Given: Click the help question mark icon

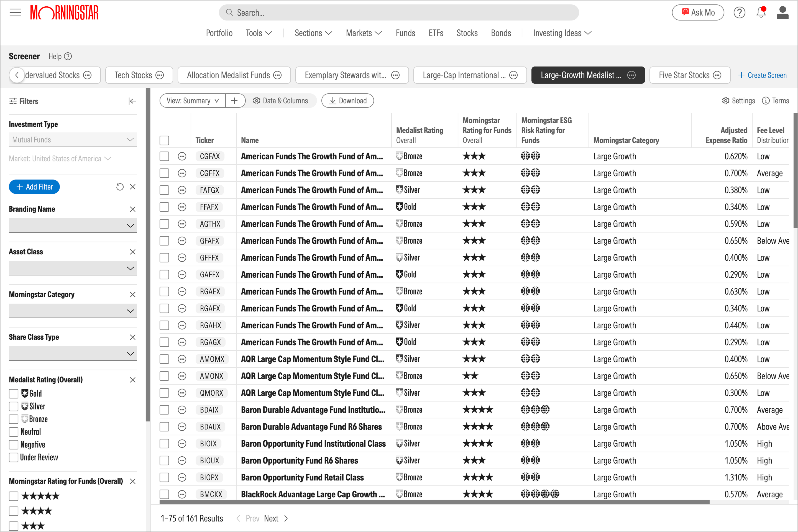Looking at the screenshot, I should click(x=739, y=12).
